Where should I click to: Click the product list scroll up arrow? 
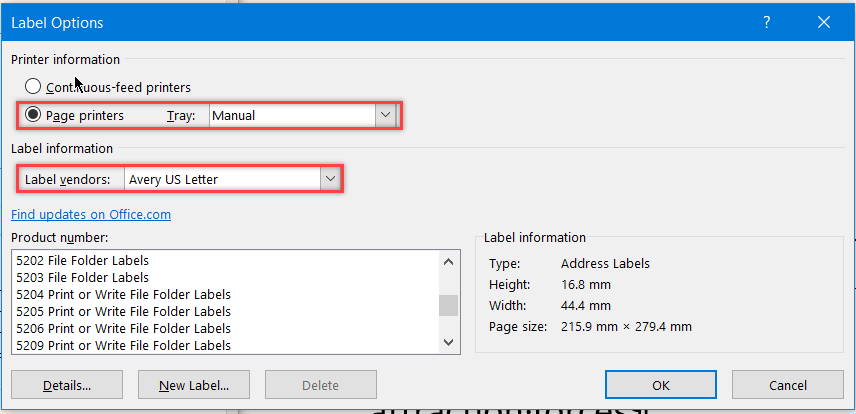tap(449, 262)
